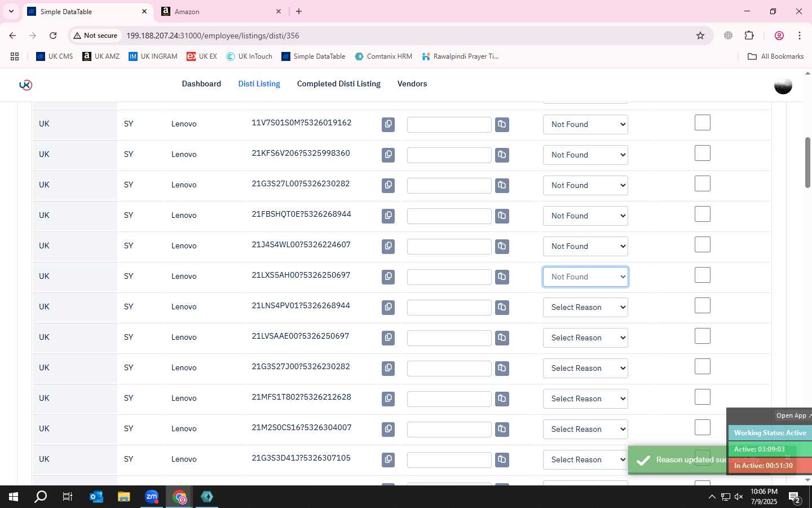Open reason dropdown for 21LNS4PV01?5326268944

[585, 307]
